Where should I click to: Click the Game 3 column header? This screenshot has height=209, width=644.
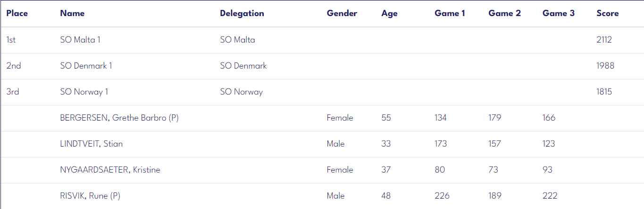559,13
